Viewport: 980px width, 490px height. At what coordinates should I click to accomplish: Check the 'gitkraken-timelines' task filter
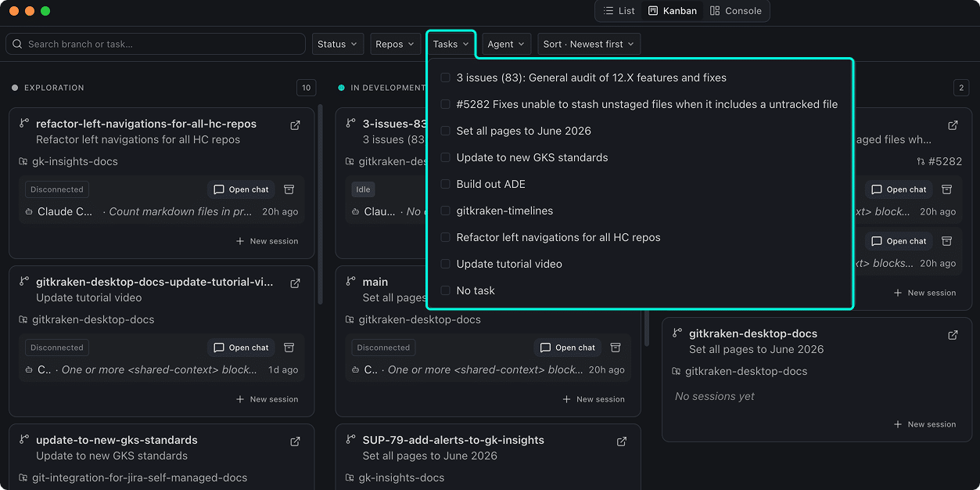click(x=445, y=211)
